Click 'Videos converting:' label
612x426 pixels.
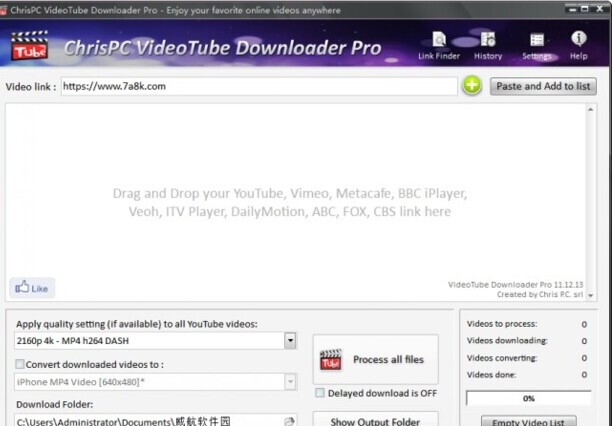tap(502, 358)
